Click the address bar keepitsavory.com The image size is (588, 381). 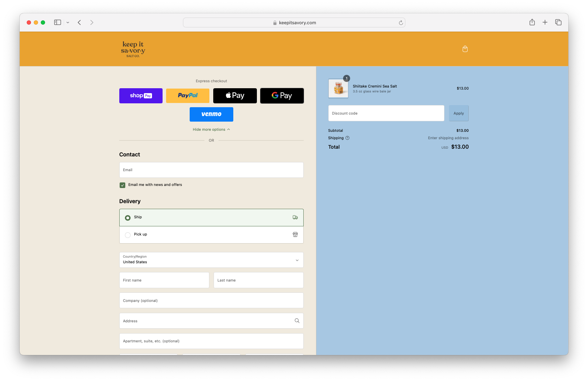coord(294,22)
